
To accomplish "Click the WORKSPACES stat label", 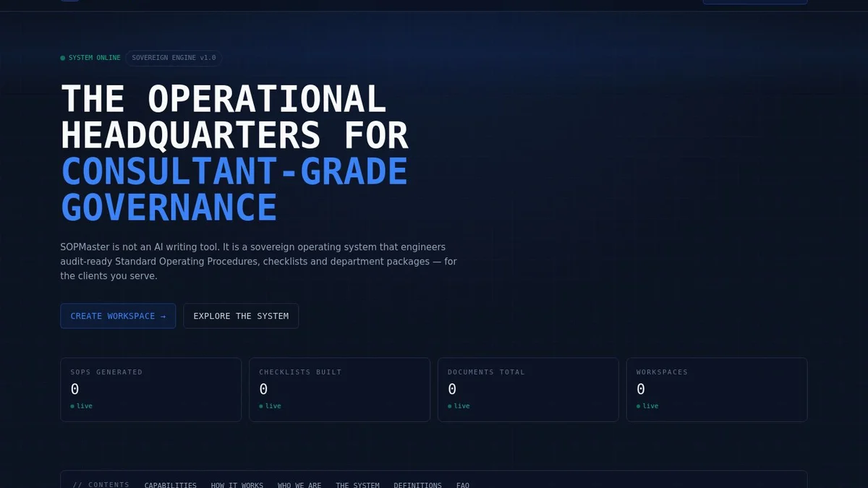I will click(662, 372).
